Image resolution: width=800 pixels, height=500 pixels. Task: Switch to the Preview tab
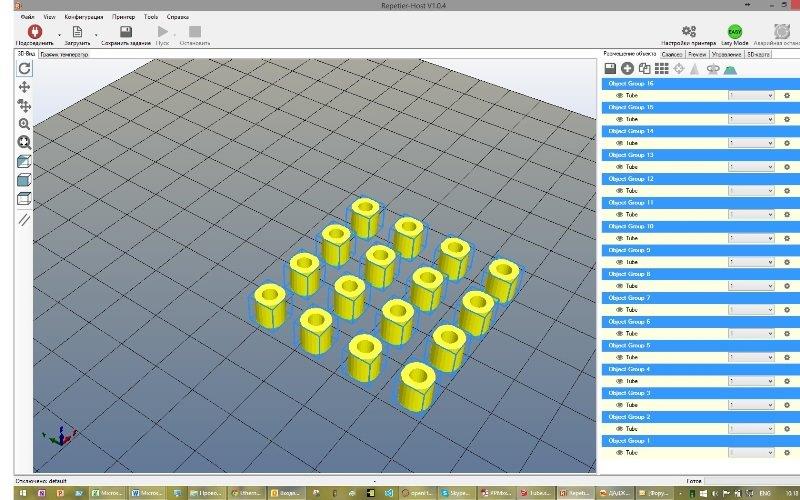tap(696, 54)
